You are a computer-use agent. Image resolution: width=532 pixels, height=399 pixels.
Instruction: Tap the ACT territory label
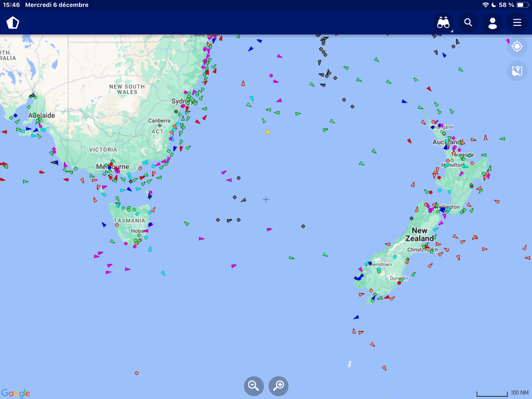tap(157, 131)
